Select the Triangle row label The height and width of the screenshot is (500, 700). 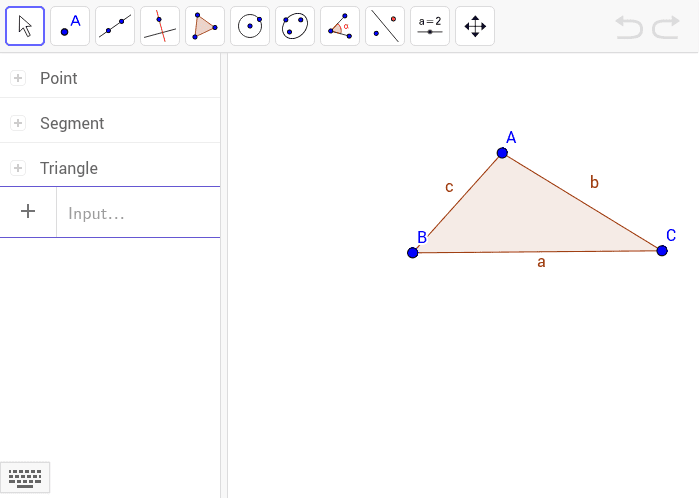tap(69, 168)
